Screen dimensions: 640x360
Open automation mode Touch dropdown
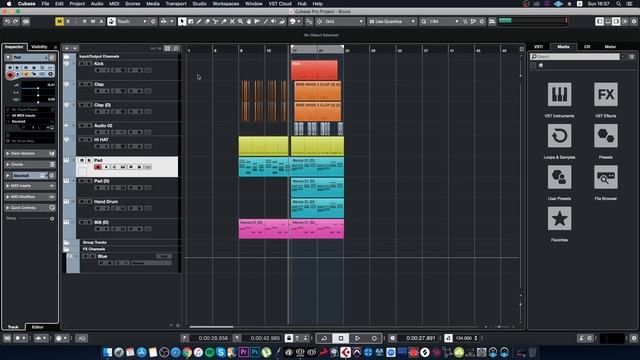tap(132, 21)
